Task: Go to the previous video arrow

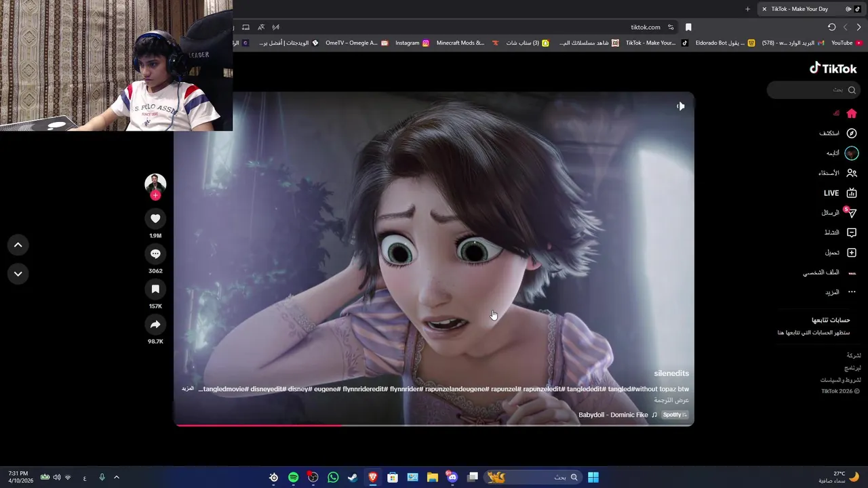Action: [x=18, y=245]
